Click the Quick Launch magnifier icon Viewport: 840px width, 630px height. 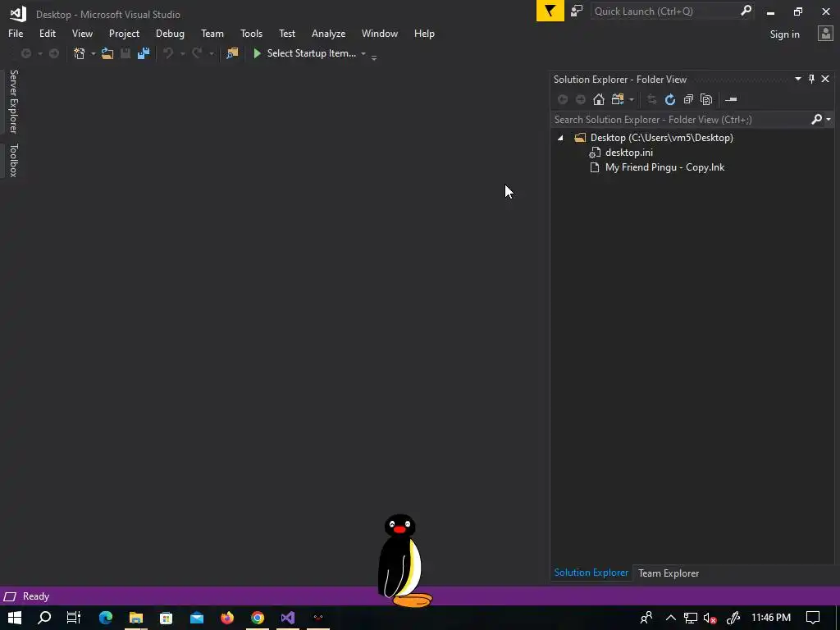pyautogui.click(x=746, y=11)
